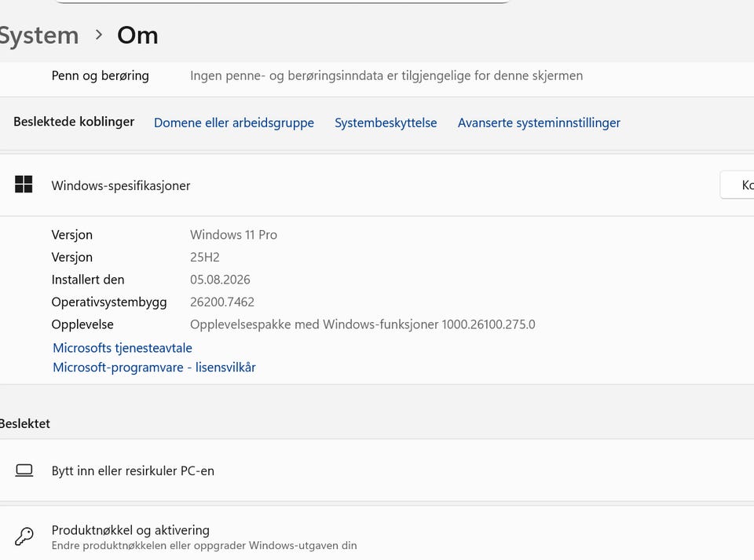Click Endre produktnøkkelen eller oppgrader description text

pos(204,546)
